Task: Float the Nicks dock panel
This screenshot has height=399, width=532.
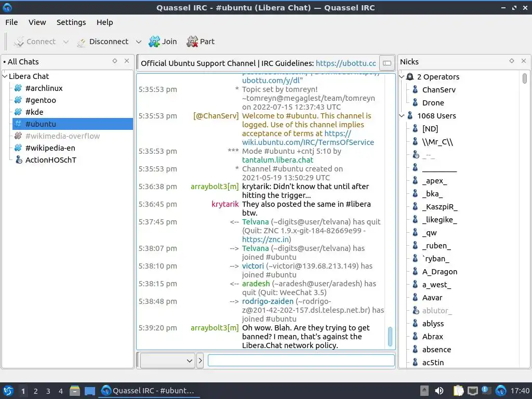Action: 512,61
